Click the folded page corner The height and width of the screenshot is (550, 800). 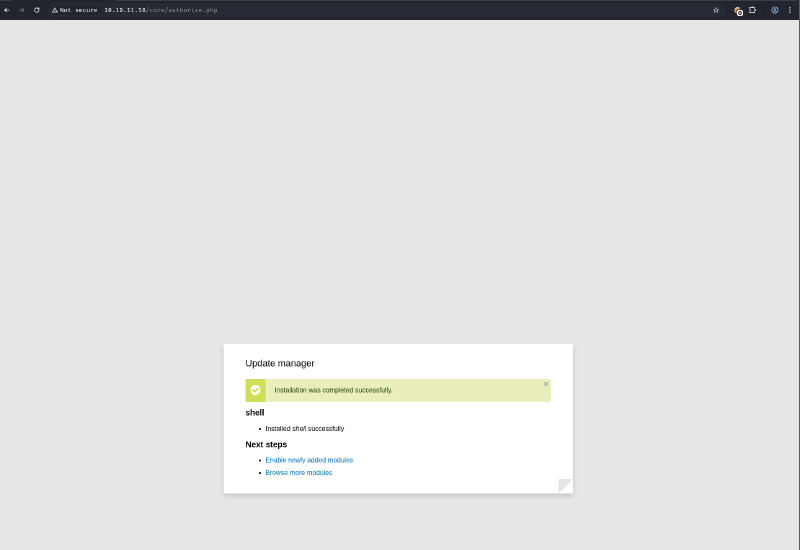pyautogui.click(x=565, y=486)
